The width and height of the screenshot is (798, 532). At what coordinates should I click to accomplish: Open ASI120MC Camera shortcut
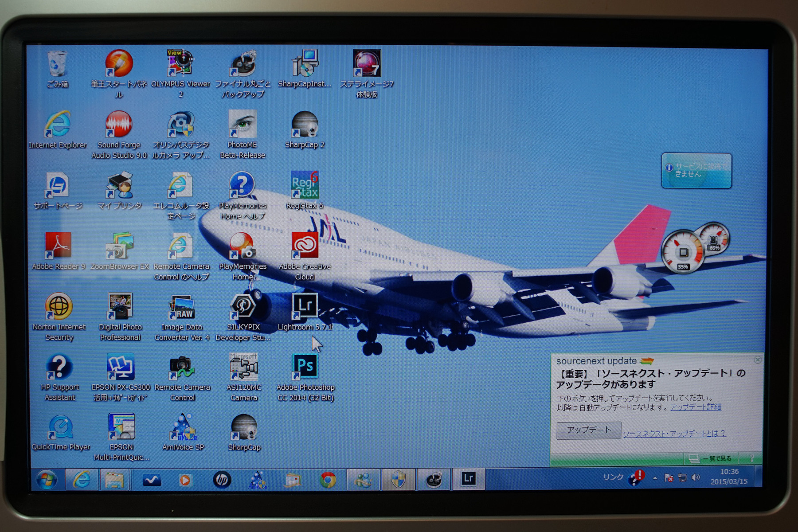click(x=243, y=378)
